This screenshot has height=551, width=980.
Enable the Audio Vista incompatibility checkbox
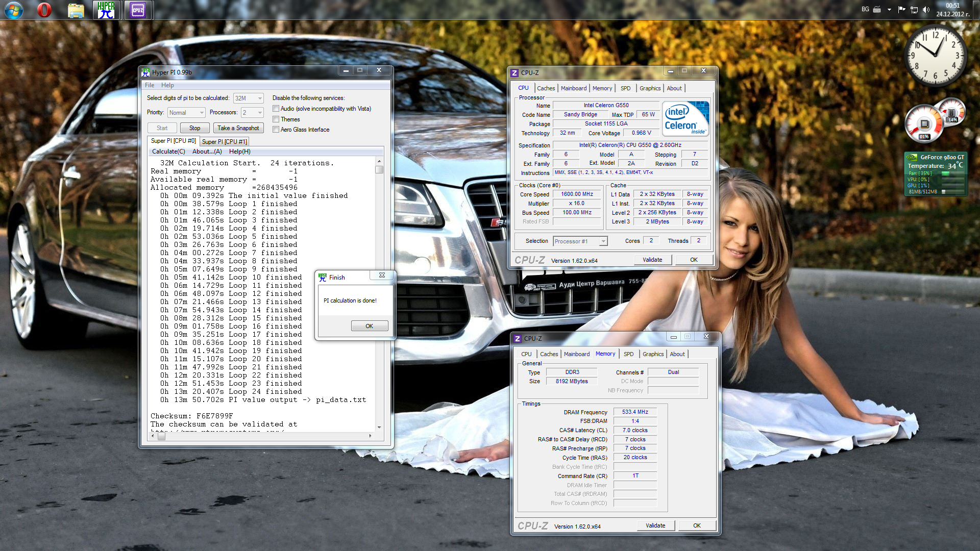276,109
